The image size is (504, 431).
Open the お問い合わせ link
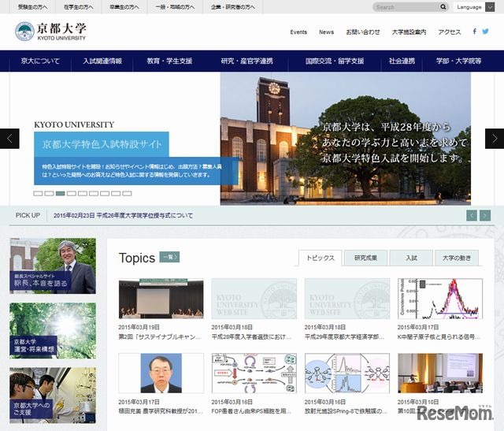pos(363,32)
